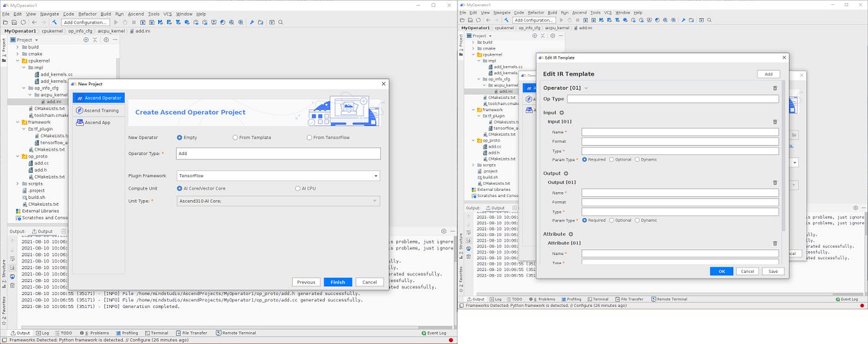The image size is (868, 344).
Task: Click the Op Type input field
Action: coord(673,99)
